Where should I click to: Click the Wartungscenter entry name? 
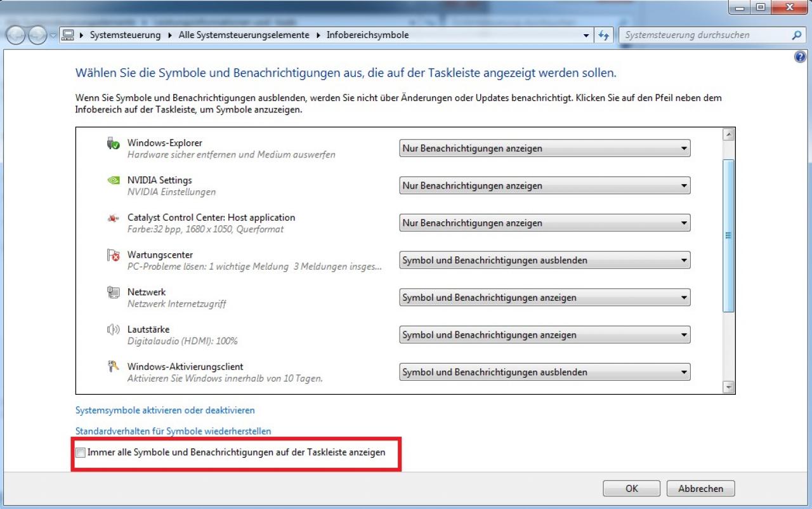click(x=160, y=255)
